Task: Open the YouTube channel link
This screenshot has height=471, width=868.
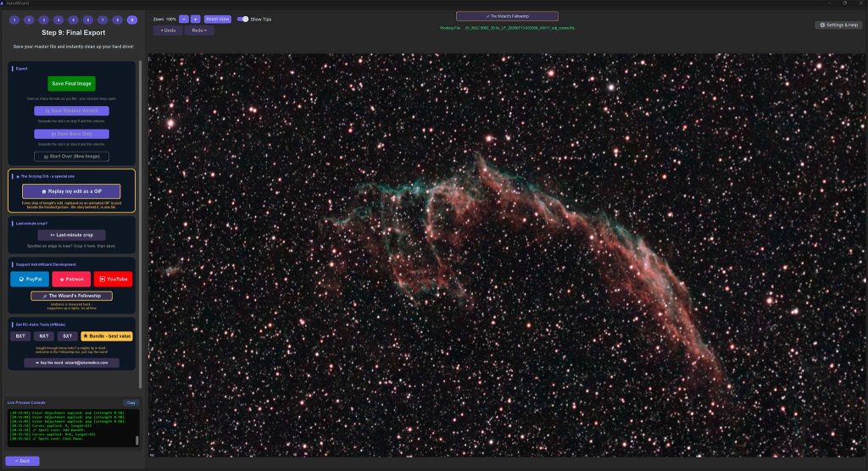Action: (x=113, y=279)
